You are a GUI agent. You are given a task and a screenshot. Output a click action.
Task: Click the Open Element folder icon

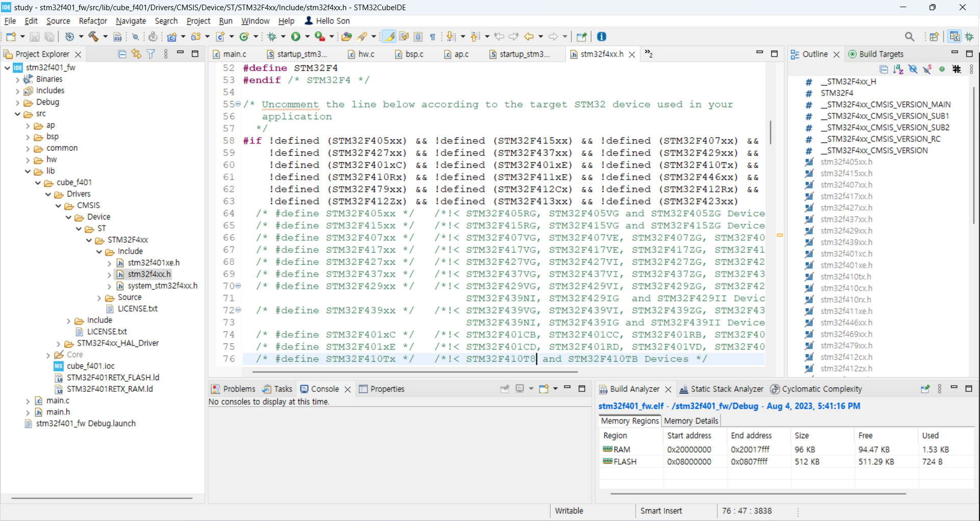[x=346, y=36]
